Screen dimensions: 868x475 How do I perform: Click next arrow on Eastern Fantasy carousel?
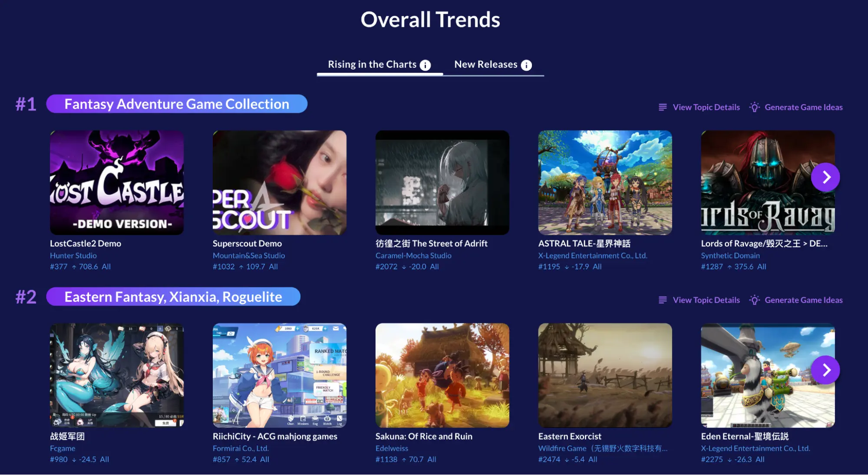click(x=825, y=370)
